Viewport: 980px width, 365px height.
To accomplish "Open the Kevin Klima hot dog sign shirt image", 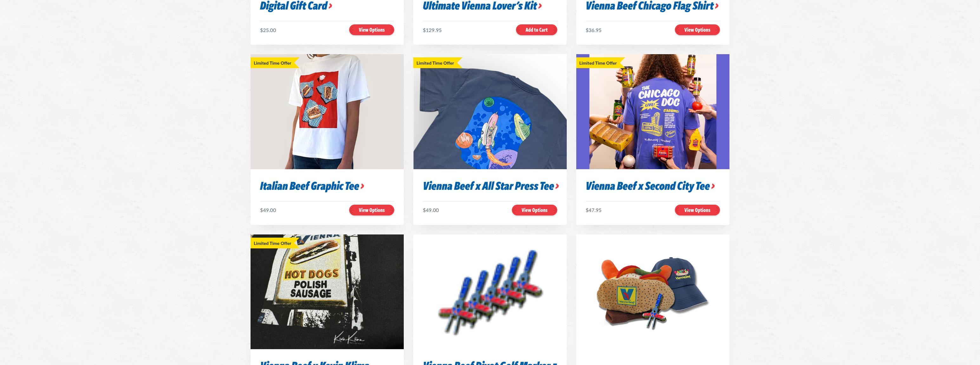I will click(327, 291).
